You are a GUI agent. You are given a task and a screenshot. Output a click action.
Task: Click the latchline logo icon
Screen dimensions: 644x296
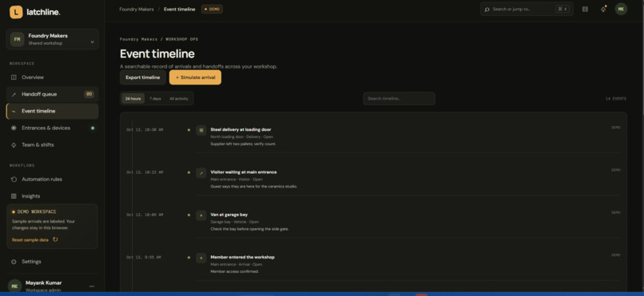pyautogui.click(x=16, y=12)
